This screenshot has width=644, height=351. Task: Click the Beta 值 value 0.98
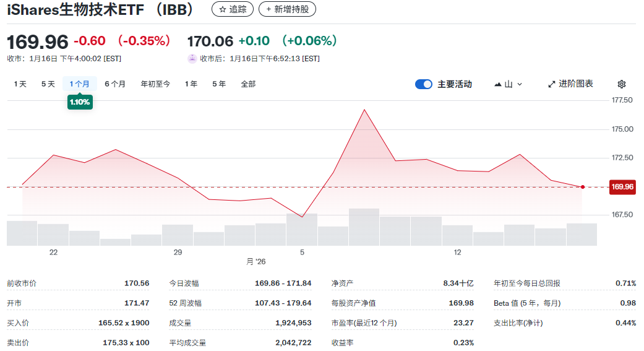coord(628,303)
